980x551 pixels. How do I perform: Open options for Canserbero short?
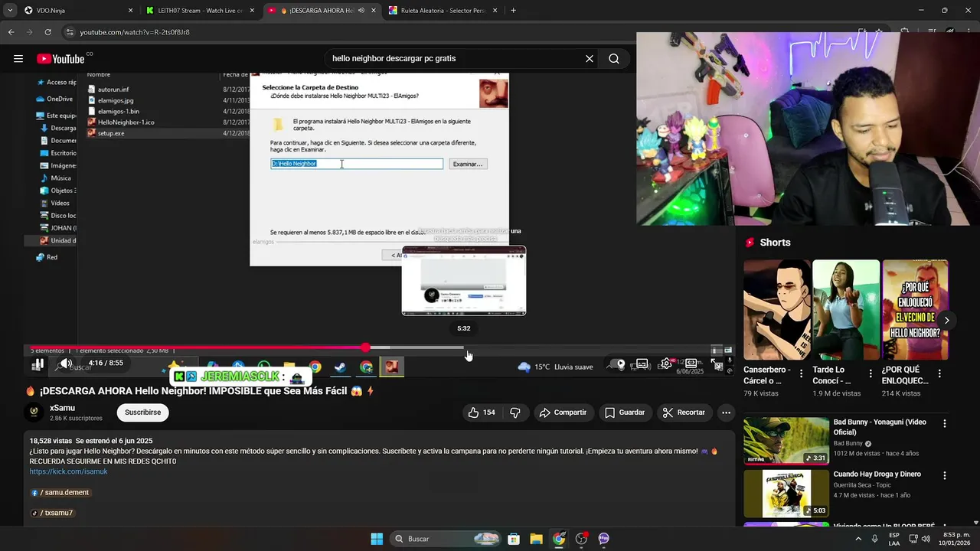click(802, 374)
